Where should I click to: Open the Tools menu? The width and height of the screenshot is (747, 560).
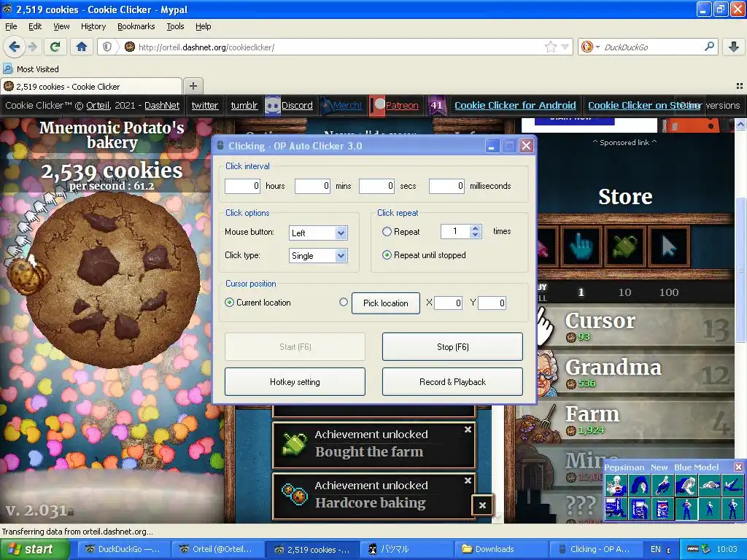[175, 26]
